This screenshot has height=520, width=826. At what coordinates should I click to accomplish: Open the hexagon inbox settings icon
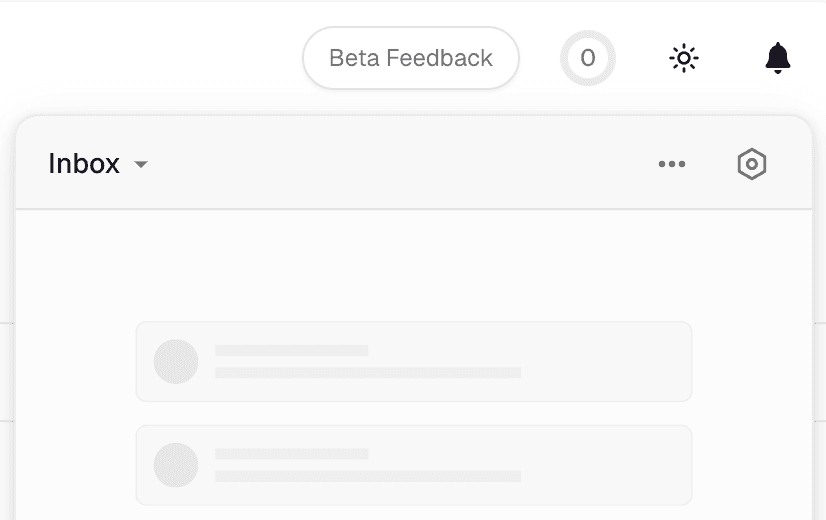(751, 164)
